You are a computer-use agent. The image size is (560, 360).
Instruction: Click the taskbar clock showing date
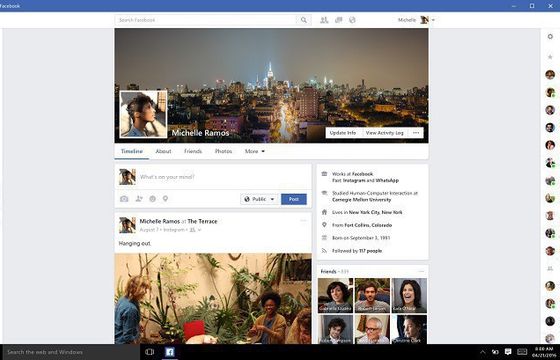(x=544, y=352)
